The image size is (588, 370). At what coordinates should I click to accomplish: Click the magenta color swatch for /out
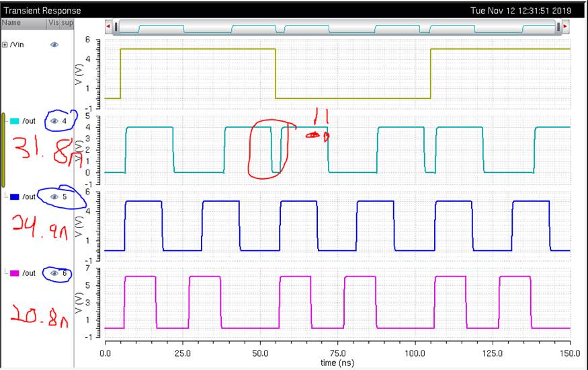pyautogui.click(x=14, y=273)
